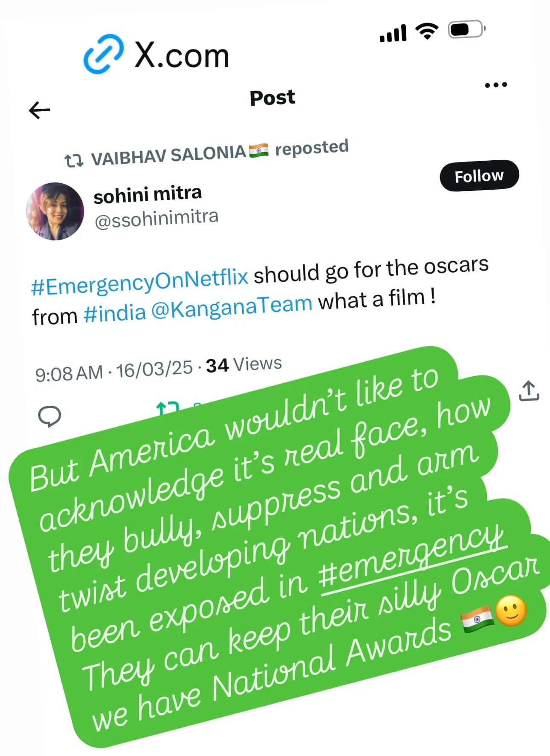Viewport: 550px width, 756px height.
Task: Tap the reply comment bubble icon
Action: (49, 416)
